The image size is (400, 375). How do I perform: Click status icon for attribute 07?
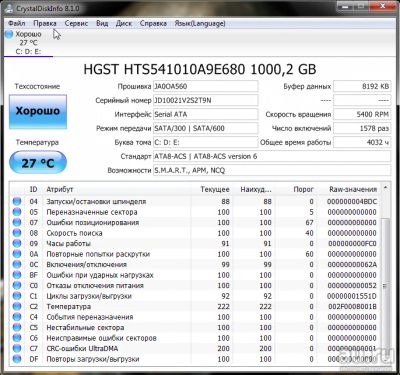(x=17, y=222)
